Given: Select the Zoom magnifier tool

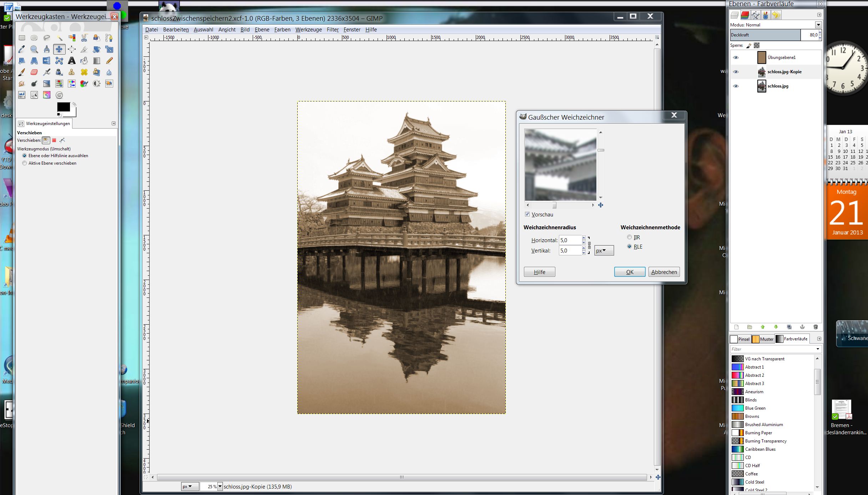Looking at the screenshot, I should tap(34, 49).
